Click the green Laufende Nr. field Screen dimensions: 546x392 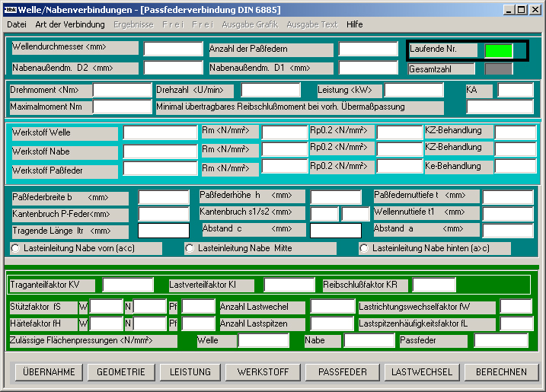tap(499, 51)
